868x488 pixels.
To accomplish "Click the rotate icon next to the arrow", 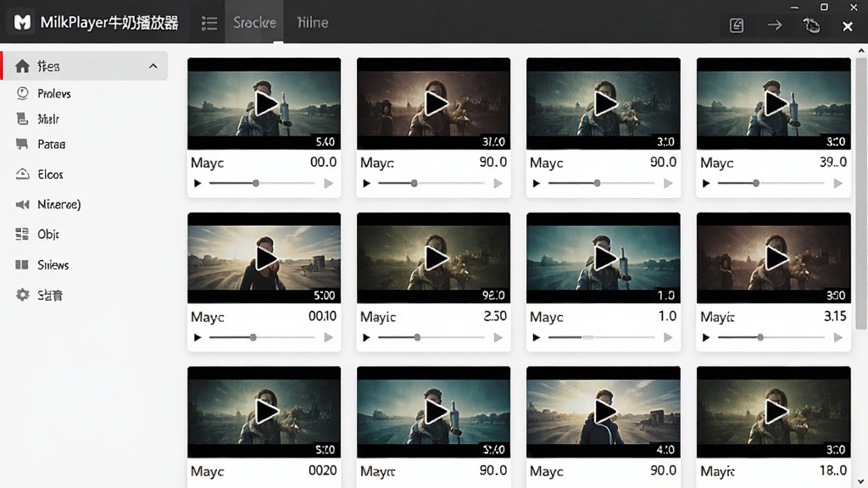I will 811,25.
